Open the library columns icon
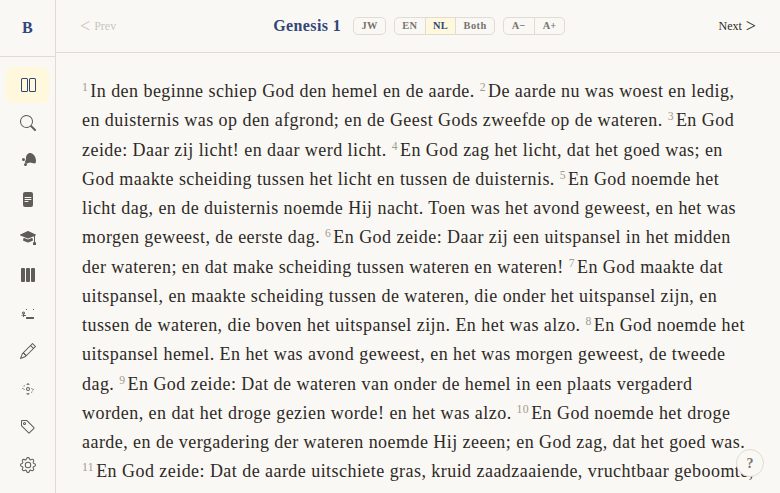This screenshot has width=780, height=493. (28, 275)
